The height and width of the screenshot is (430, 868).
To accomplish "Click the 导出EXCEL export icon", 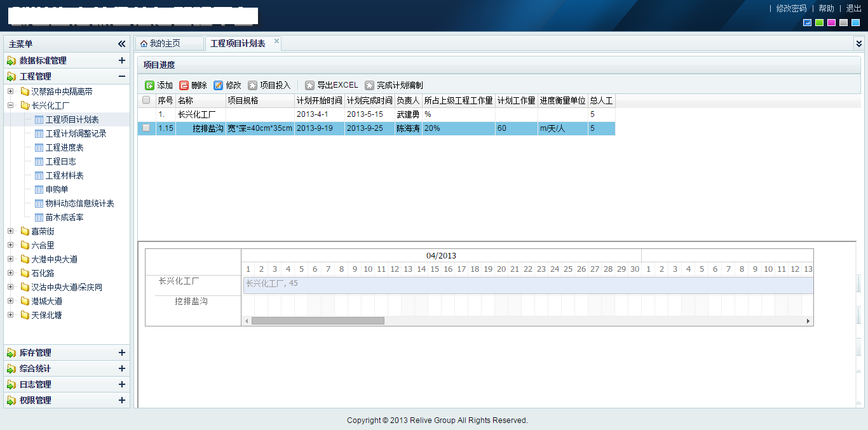I will 309,85.
